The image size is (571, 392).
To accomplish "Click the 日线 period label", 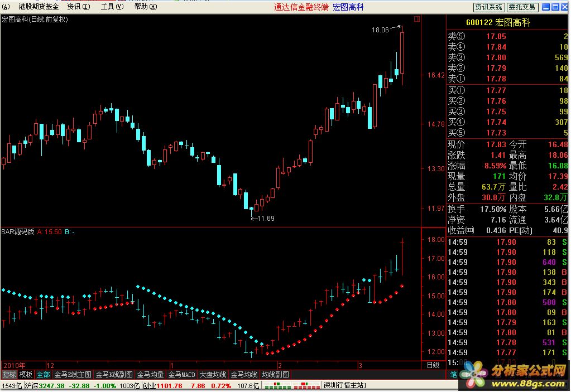I will click(x=433, y=365).
